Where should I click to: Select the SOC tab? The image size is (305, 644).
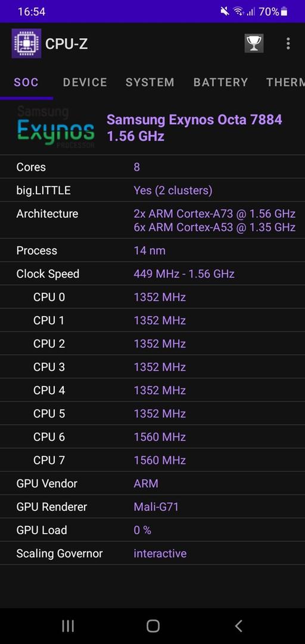pos(26,82)
